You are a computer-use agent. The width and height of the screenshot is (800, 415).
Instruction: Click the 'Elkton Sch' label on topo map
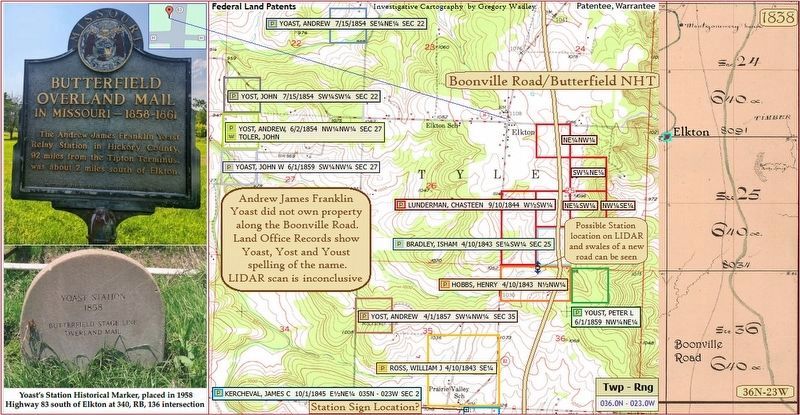(x=442, y=124)
